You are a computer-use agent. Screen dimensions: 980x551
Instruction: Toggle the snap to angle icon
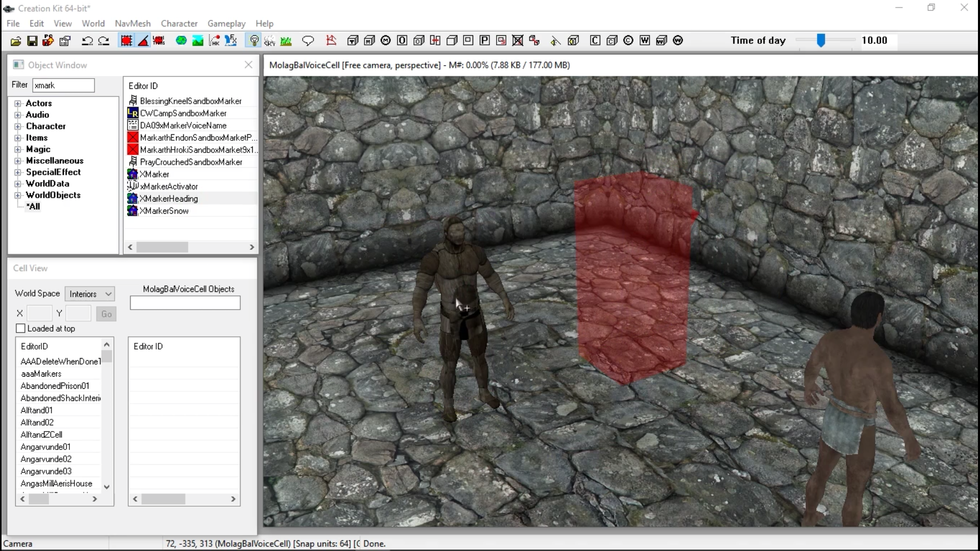point(143,41)
